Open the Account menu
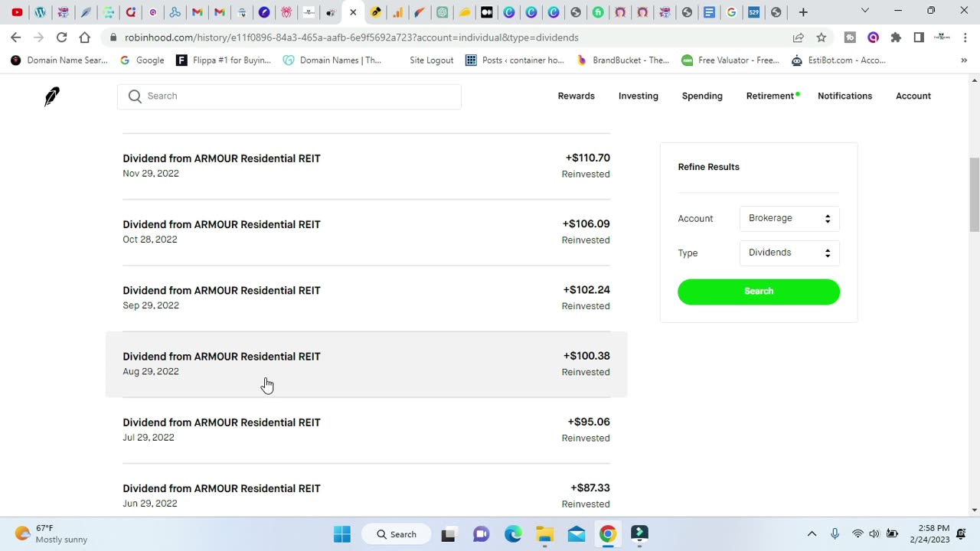This screenshot has width=980, height=551. 913,96
